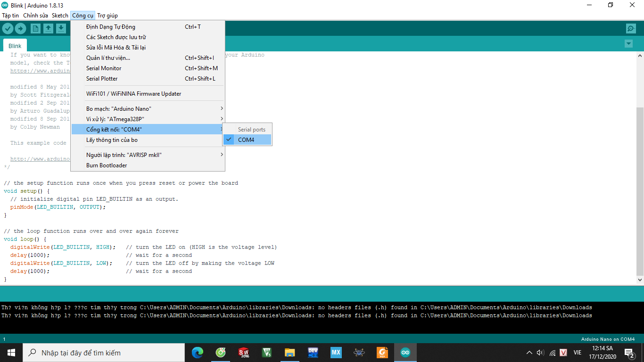Upload the sketch with the arrow toolbar icon
Viewport: 644px width, 362px height.
20,28
